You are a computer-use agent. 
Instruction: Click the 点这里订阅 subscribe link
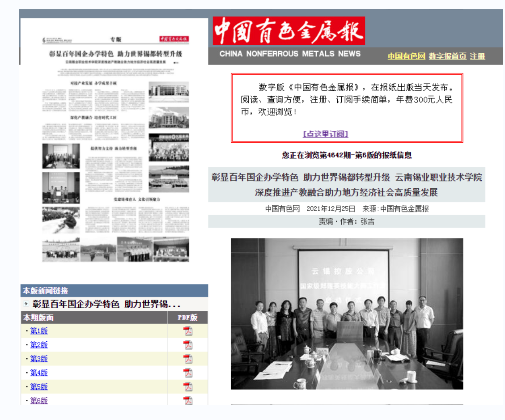(x=325, y=134)
